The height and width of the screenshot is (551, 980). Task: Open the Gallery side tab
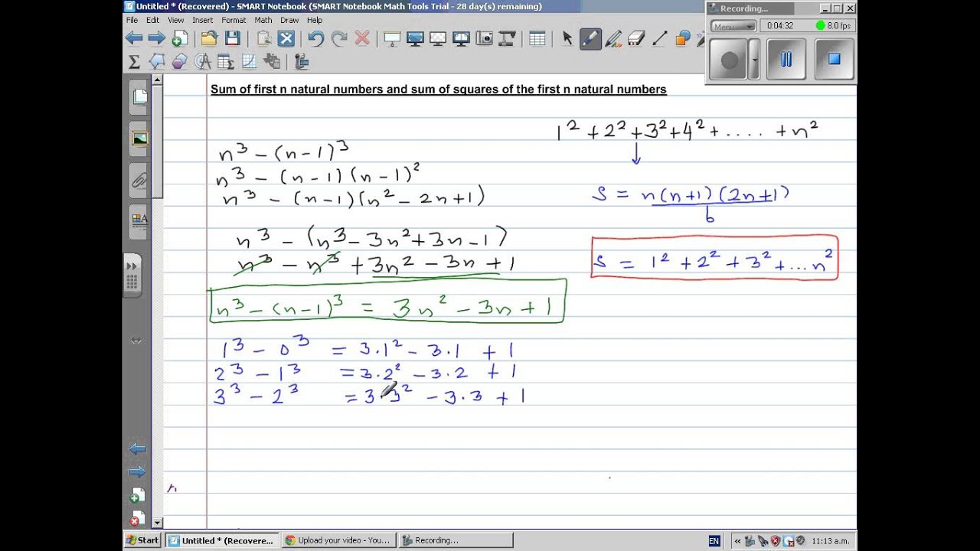139,139
